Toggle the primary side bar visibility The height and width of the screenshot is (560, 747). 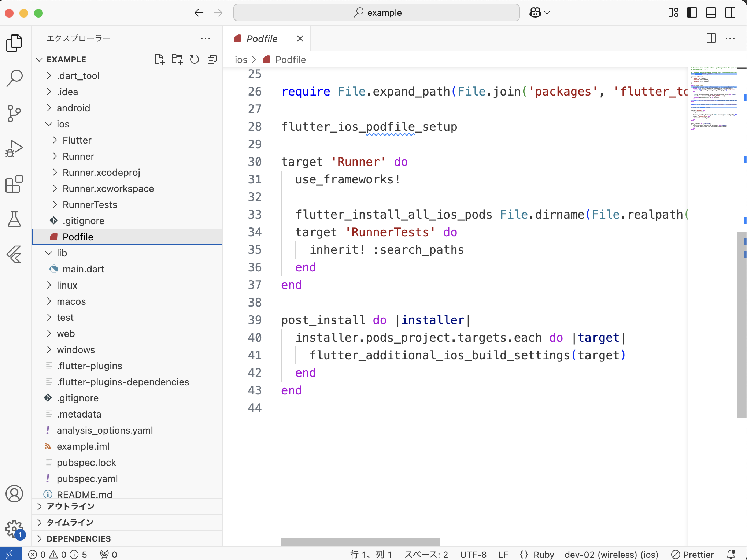[692, 13]
